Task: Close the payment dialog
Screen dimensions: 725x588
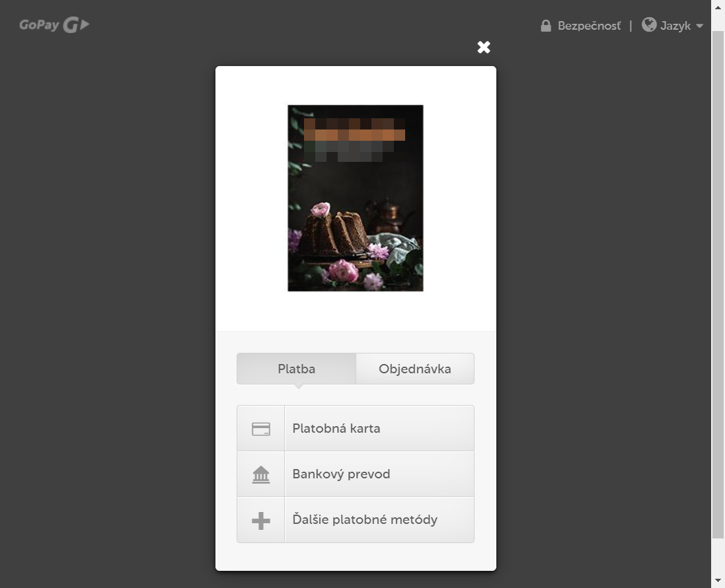Action: pos(484,47)
